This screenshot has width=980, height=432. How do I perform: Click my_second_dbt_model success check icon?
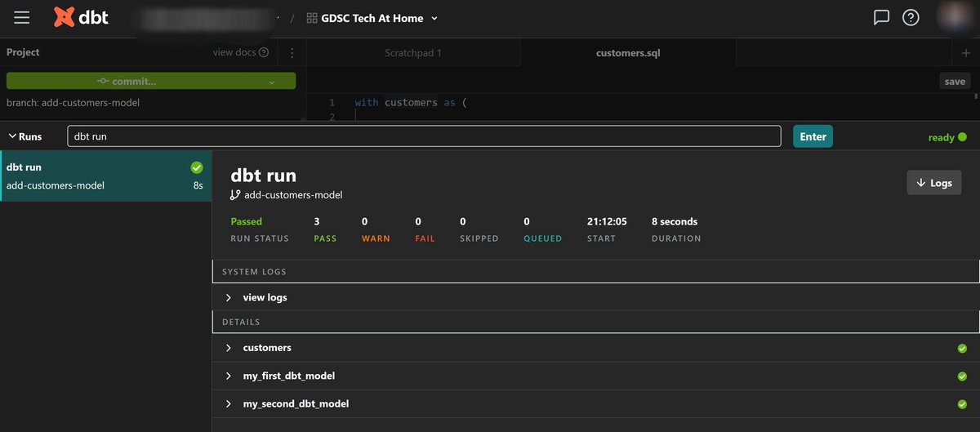click(x=962, y=404)
